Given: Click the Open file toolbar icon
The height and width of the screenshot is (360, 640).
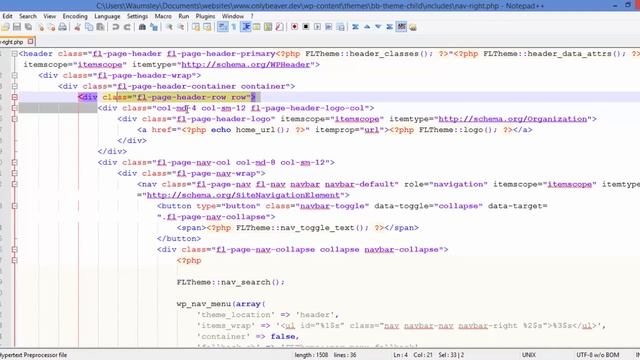Looking at the screenshot, I should (x=5, y=27).
